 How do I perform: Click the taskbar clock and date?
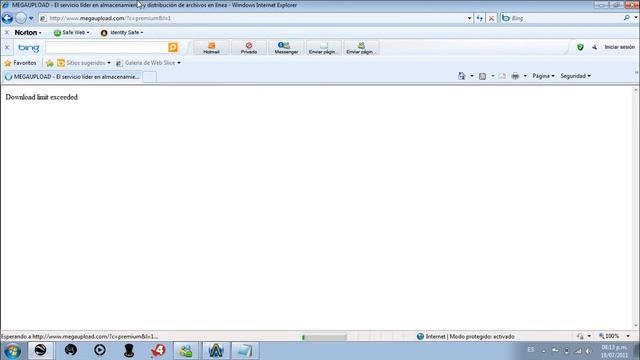(614, 351)
